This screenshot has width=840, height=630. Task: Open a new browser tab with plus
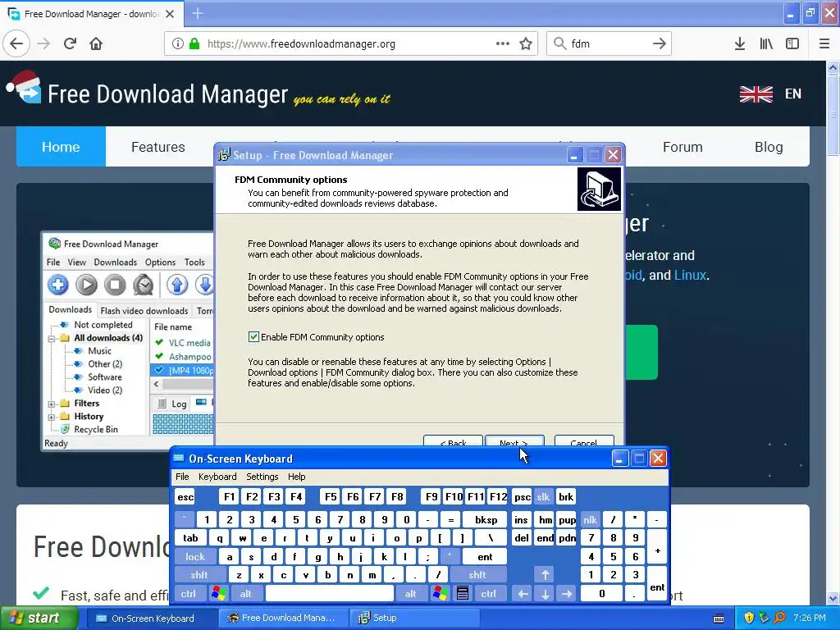point(198,13)
